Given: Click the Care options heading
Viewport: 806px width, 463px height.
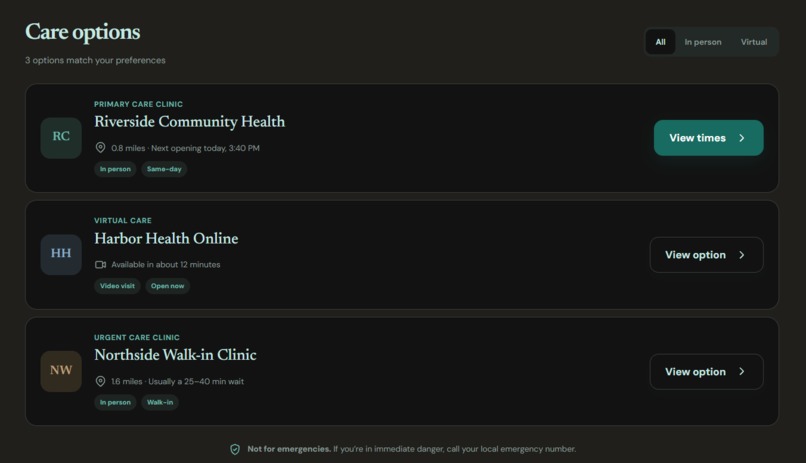Looking at the screenshot, I should [83, 32].
